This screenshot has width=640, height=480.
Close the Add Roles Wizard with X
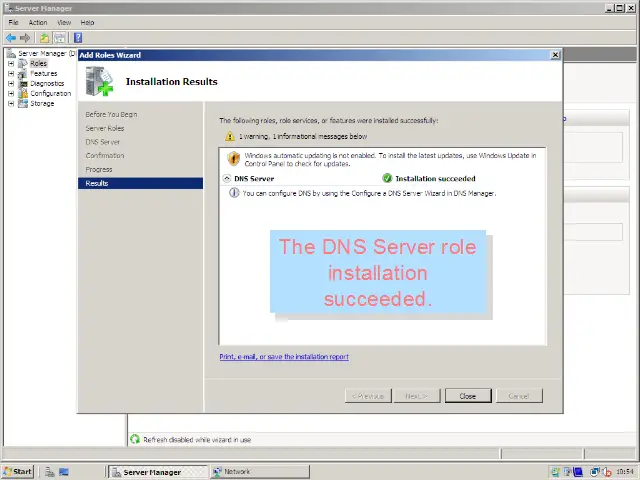[555, 55]
